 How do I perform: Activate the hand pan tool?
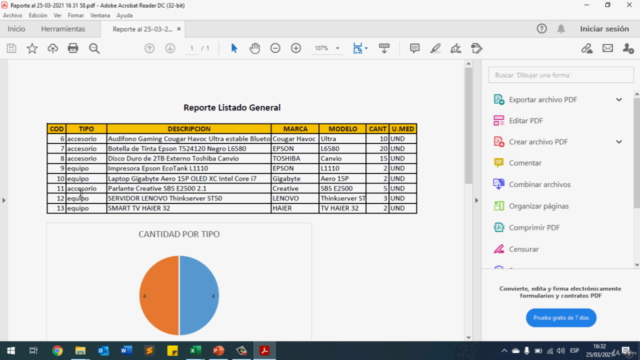coord(255,48)
